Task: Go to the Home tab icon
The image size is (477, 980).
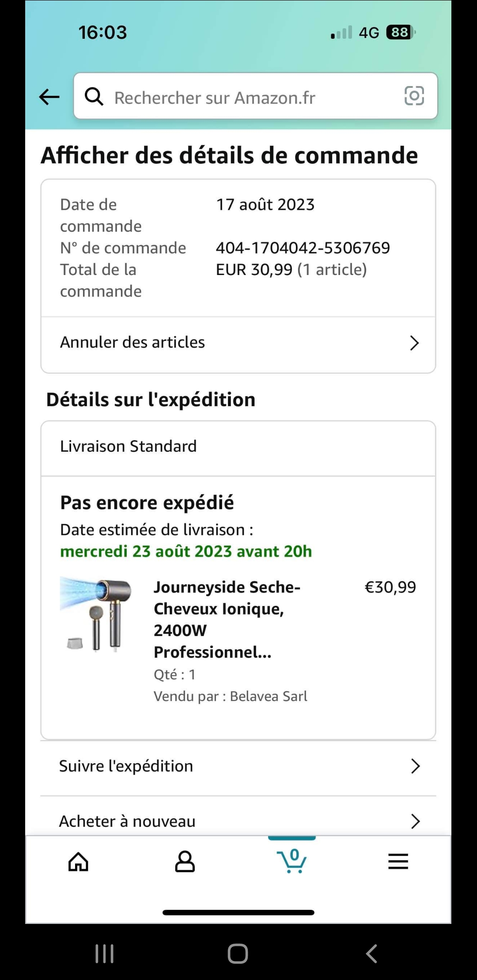Action: tap(78, 861)
